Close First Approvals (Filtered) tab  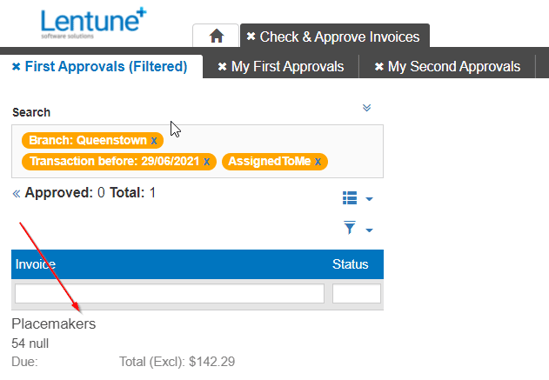tap(16, 66)
